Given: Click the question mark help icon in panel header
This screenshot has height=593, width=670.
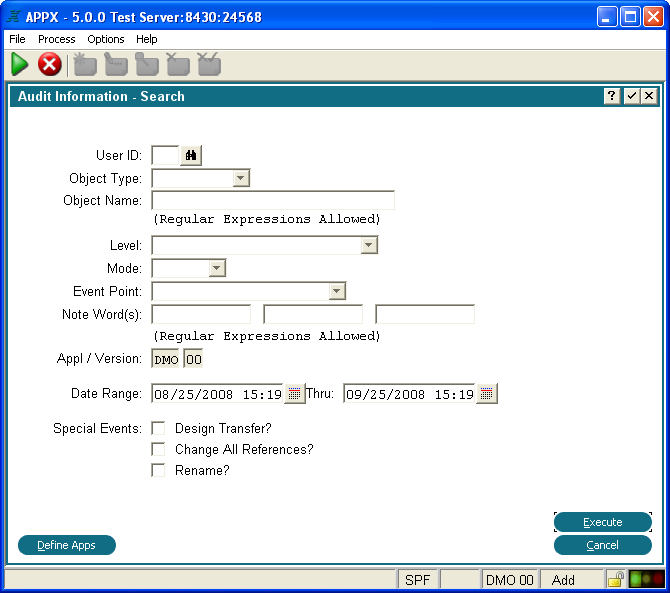Looking at the screenshot, I should [612, 96].
